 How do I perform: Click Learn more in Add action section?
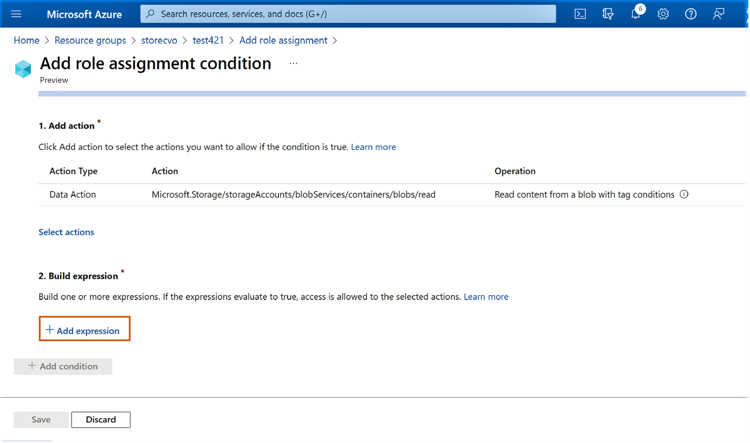point(373,147)
